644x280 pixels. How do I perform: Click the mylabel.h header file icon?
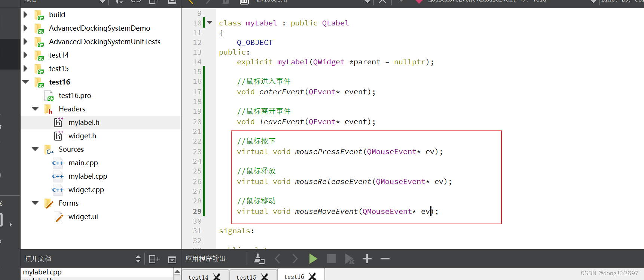click(59, 122)
